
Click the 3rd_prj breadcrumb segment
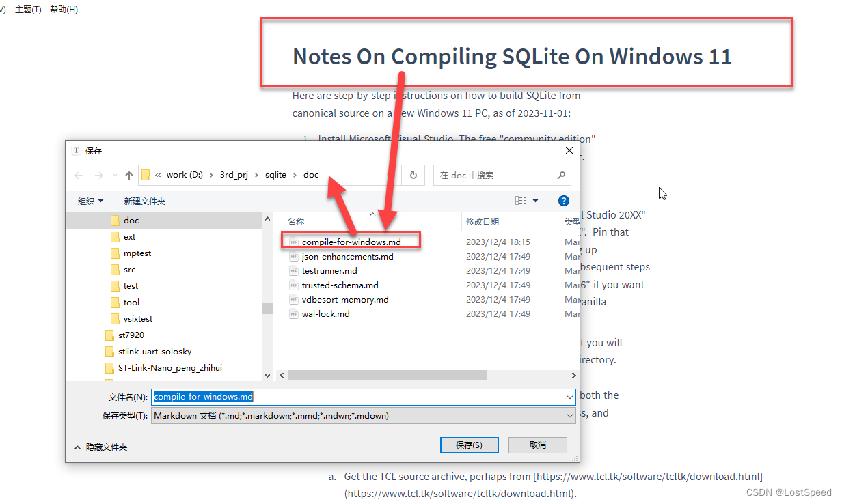coord(235,175)
